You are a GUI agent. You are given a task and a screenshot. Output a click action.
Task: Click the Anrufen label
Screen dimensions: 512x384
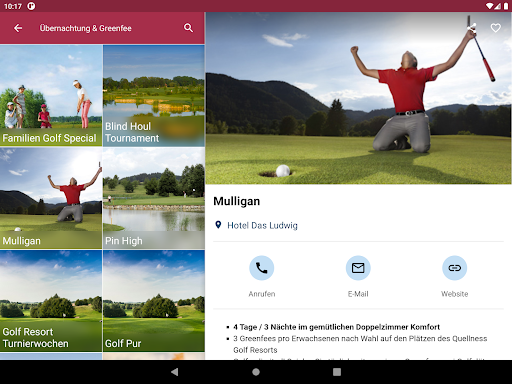point(262,294)
